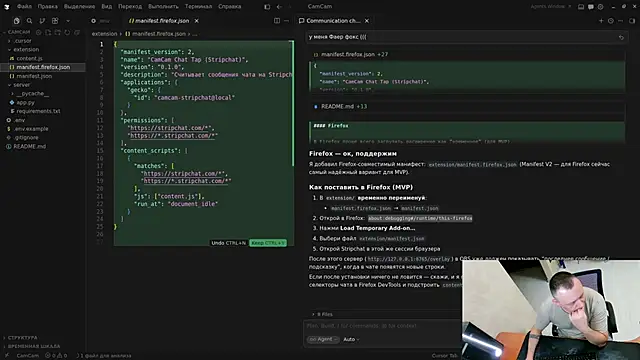This screenshot has height=360, width=640.
Task: Open the Extensions view icon
Action: pyautogui.click(x=55, y=21)
